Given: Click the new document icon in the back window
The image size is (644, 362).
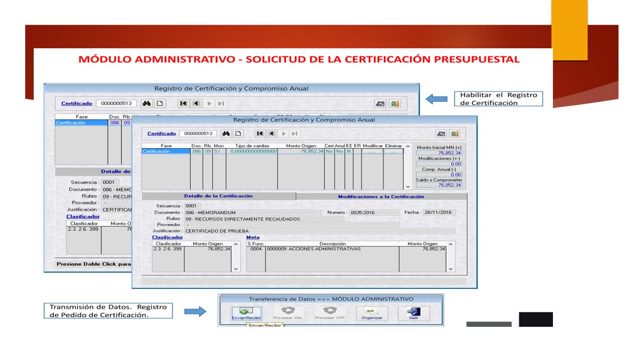Looking at the screenshot, I should coord(159,103).
